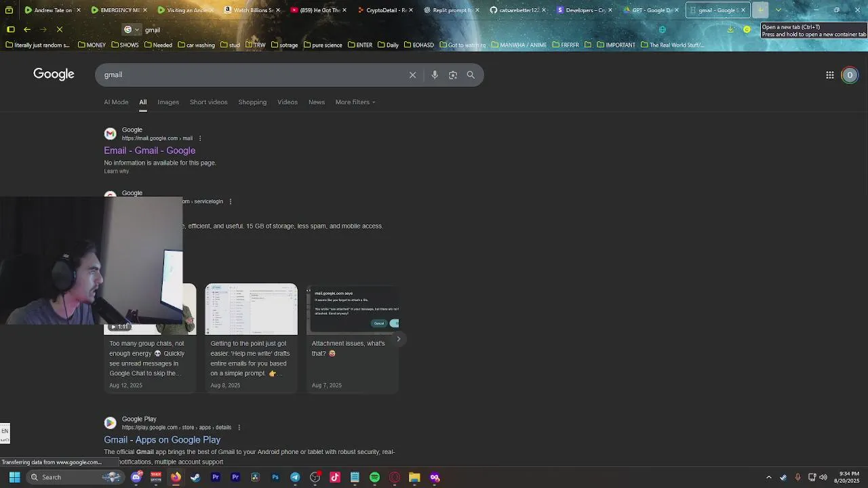Open search engine selector dropdown in address bar
Viewport: 868px width, 488px height.
point(132,30)
